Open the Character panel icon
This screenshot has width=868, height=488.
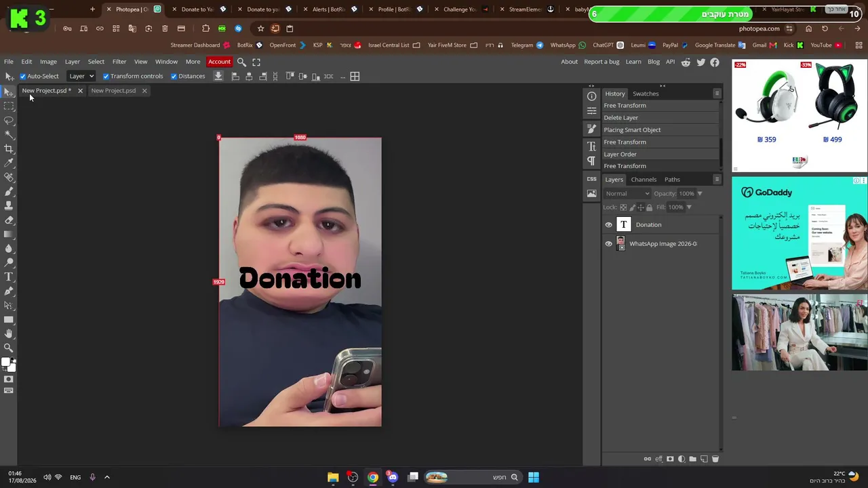(592, 146)
